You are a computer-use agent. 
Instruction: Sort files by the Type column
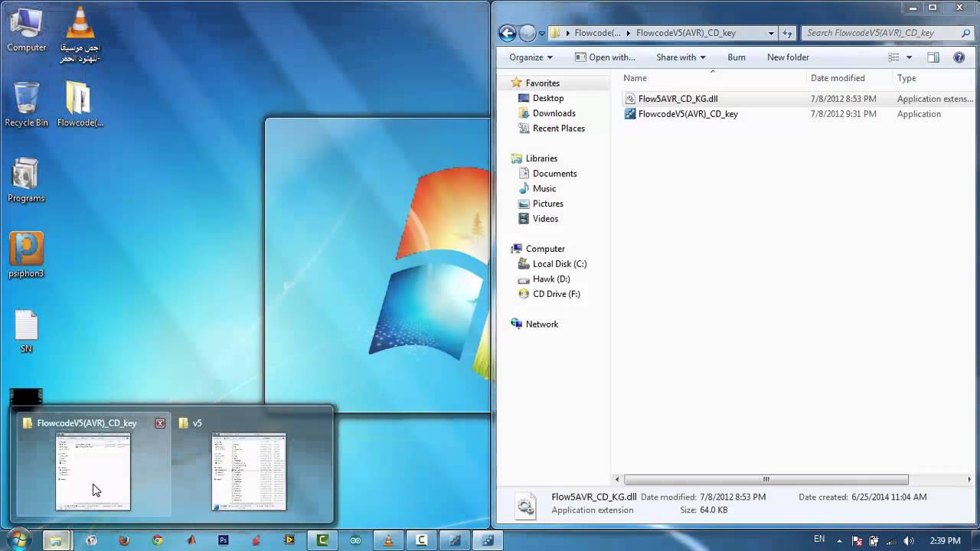[934, 78]
